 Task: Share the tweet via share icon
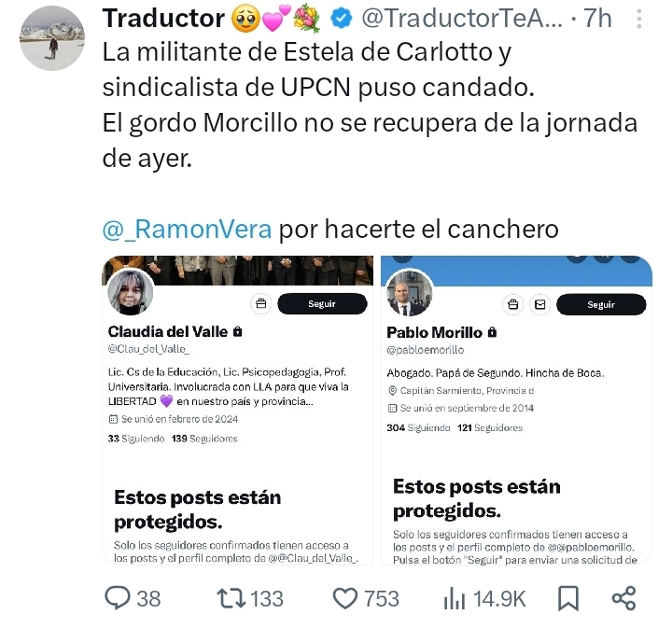[624, 598]
